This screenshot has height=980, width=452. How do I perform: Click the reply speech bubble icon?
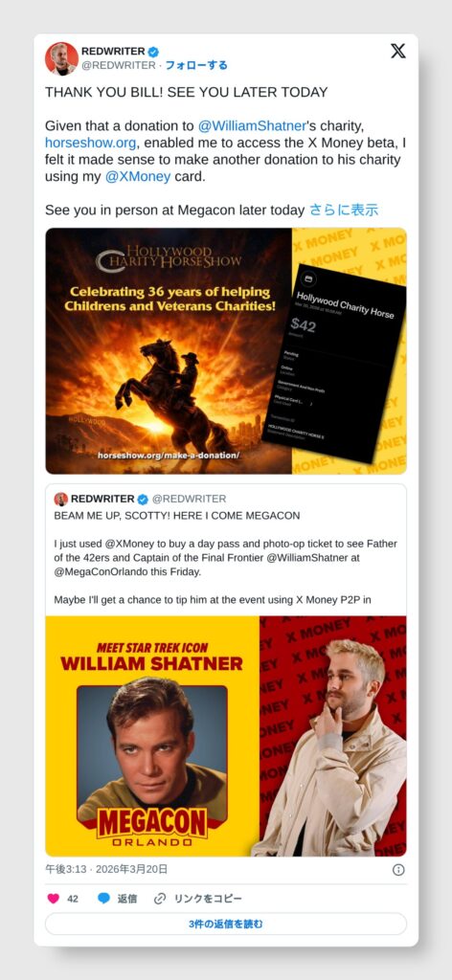pos(103,898)
